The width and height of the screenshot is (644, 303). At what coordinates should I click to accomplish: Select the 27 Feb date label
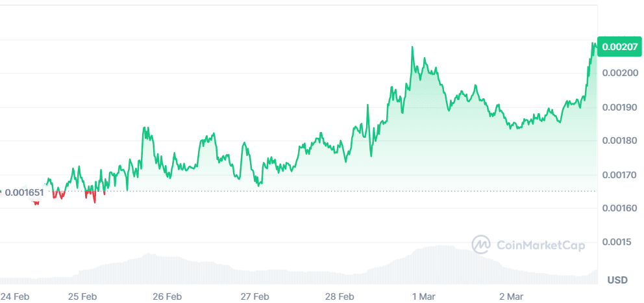click(254, 296)
